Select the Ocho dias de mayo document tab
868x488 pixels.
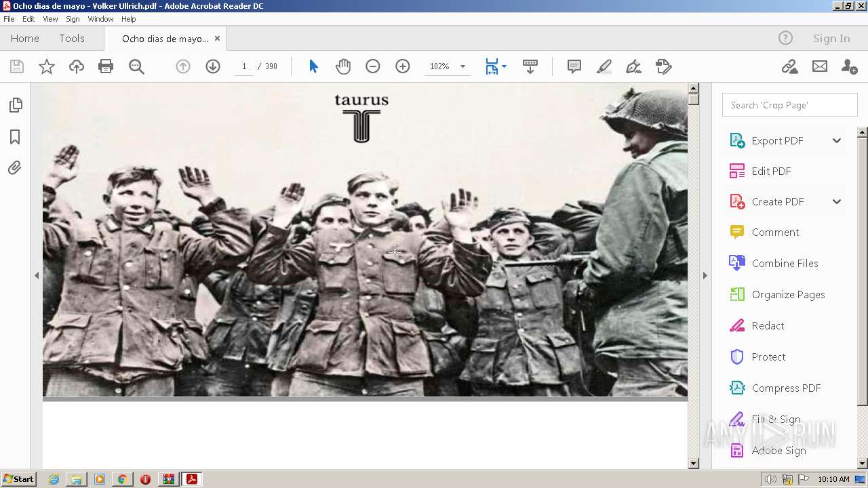click(165, 39)
